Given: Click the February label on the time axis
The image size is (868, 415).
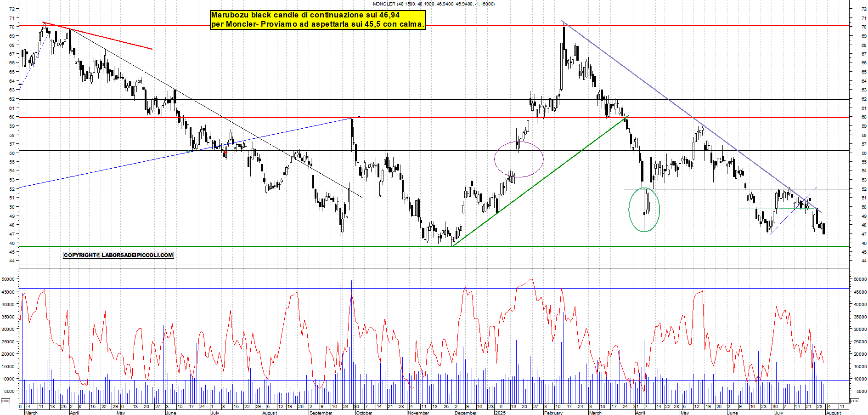Looking at the screenshot, I should tap(553, 413).
